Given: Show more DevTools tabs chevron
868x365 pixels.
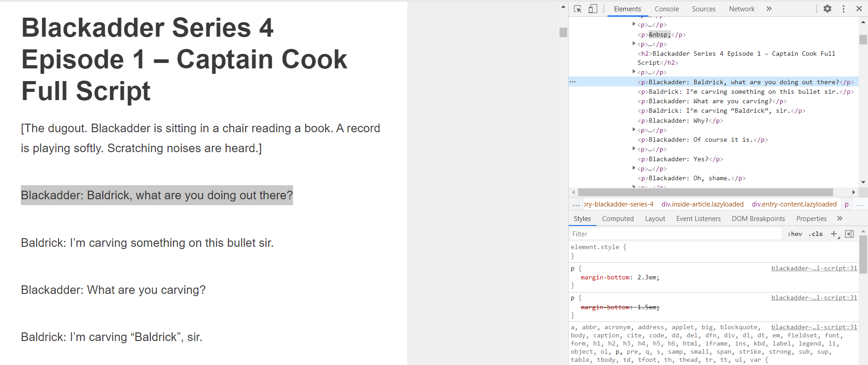Looking at the screenshot, I should [x=769, y=9].
